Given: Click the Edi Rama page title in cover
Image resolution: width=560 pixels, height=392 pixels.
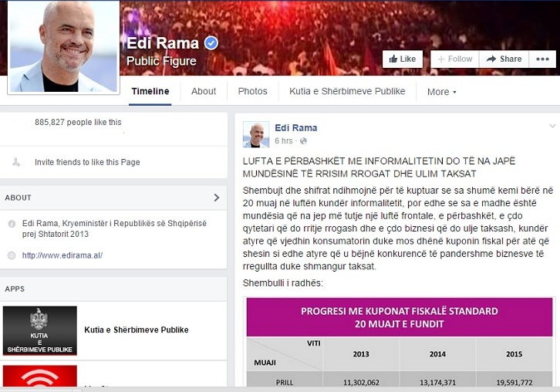Looking at the screenshot, I should [163, 43].
